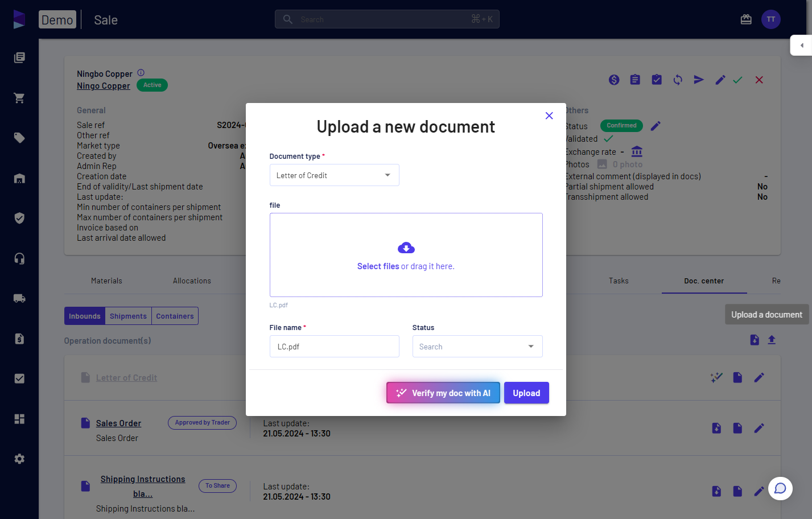Click the dollar coin icon in sale header
Viewport: 812px width, 519px height.
click(x=614, y=80)
